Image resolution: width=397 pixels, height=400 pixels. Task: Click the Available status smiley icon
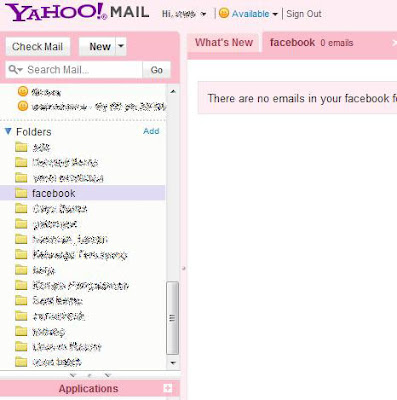tap(224, 13)
